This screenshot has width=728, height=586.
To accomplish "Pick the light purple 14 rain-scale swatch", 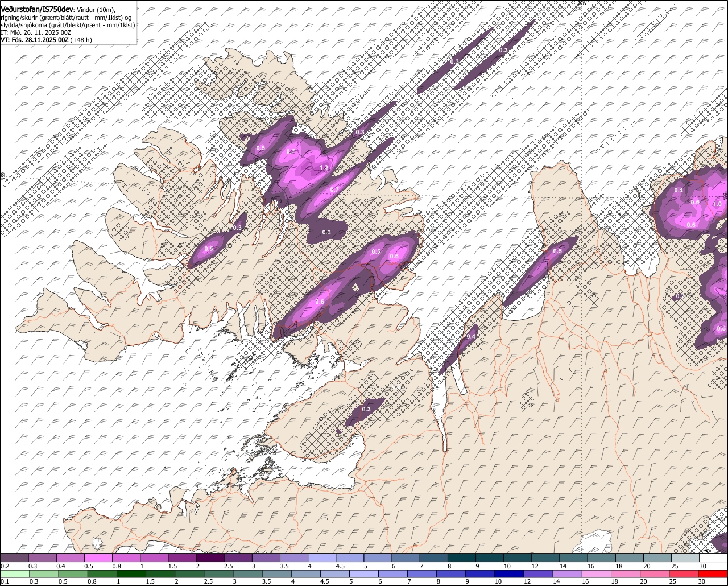I will point(568,575).
